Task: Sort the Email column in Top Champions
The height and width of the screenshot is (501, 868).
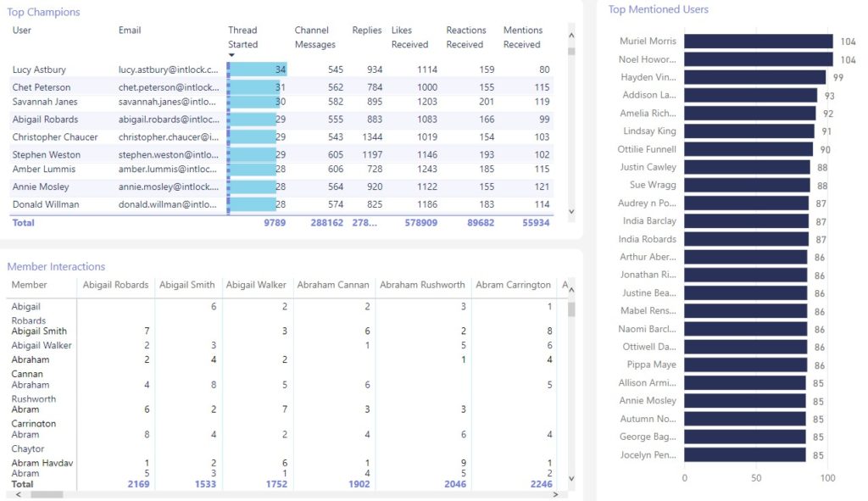Action: click(129, 30)
